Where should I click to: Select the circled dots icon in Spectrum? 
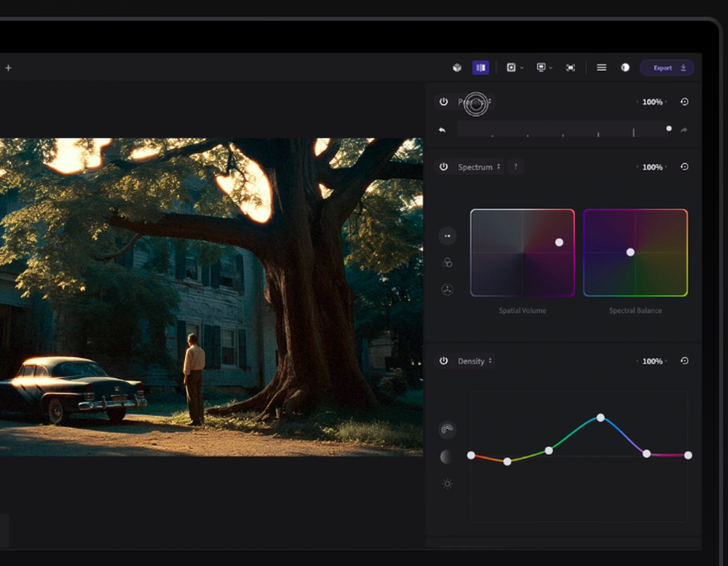point(447,290)
